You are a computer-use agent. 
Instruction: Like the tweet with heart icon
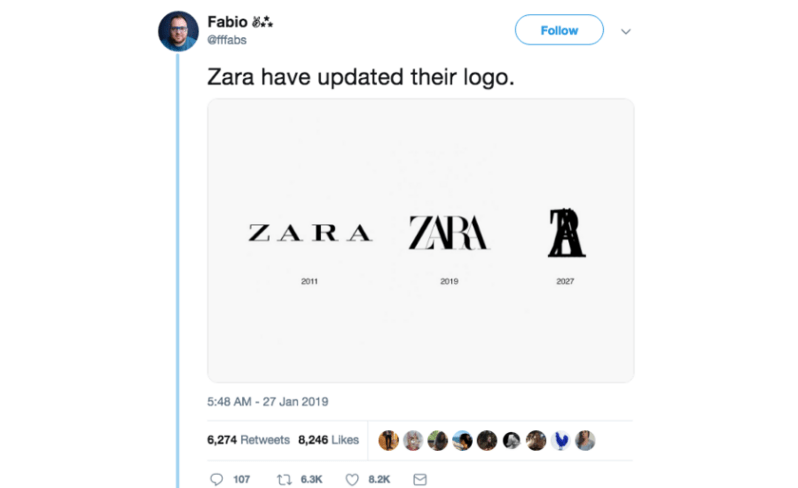352,479
